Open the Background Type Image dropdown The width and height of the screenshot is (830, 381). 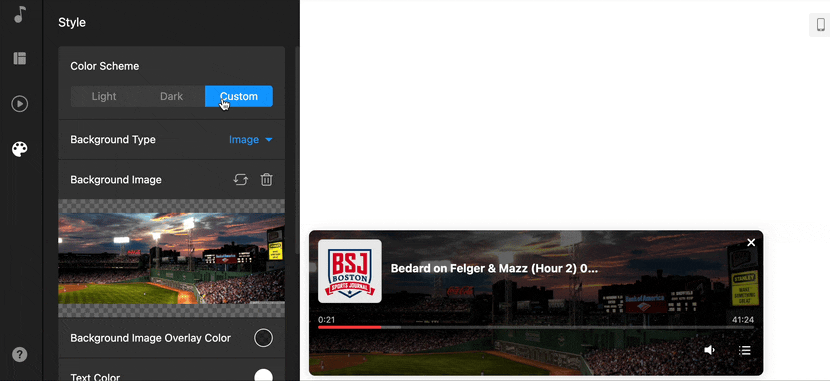pyautogui.click(x=250, y=140)
